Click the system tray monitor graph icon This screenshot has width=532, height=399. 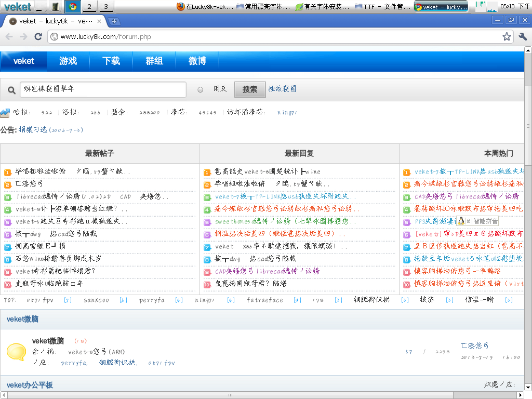click(x=486, y=6)
